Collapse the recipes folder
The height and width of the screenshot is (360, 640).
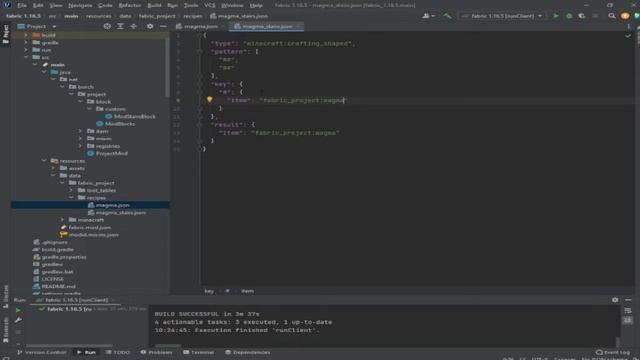click(71, 198)
